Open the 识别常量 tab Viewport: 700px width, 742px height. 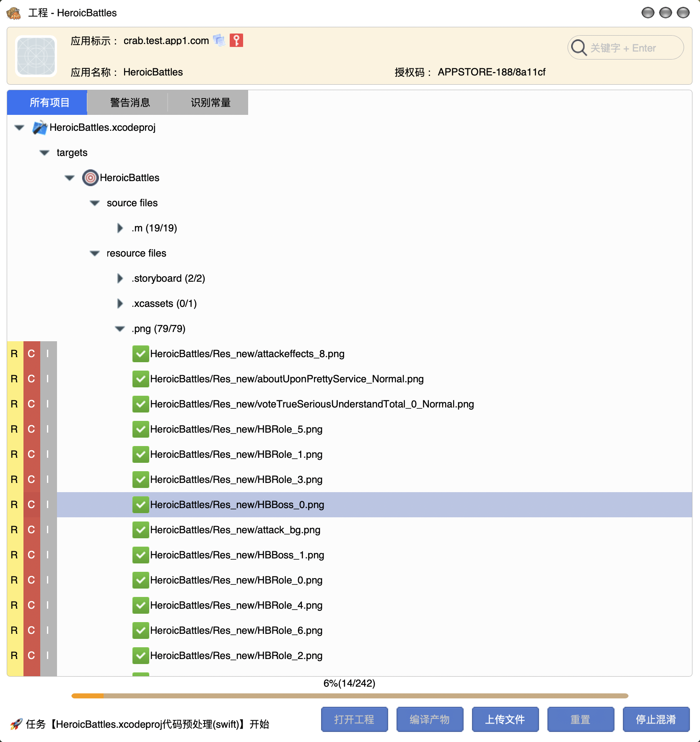pyautogui.click(x=210, y=102)
